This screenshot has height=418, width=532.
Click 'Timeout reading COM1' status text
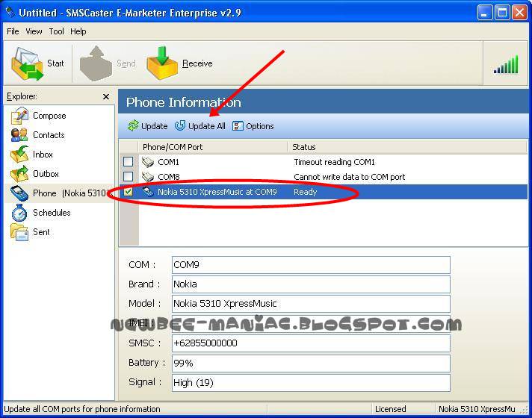click(334, 162)
